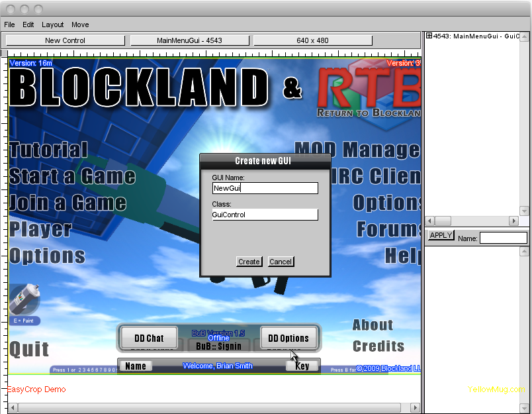
Task: Click the DD Chat button
Action: point(149,338)
